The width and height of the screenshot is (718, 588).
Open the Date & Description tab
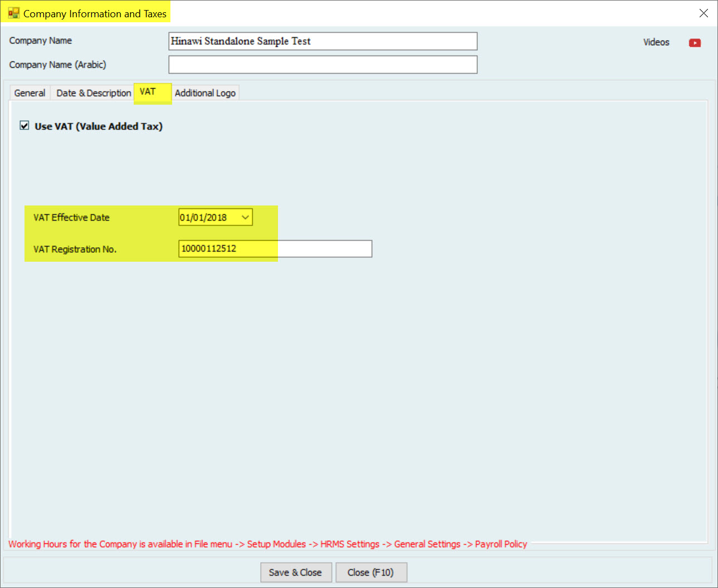[94, 93]
